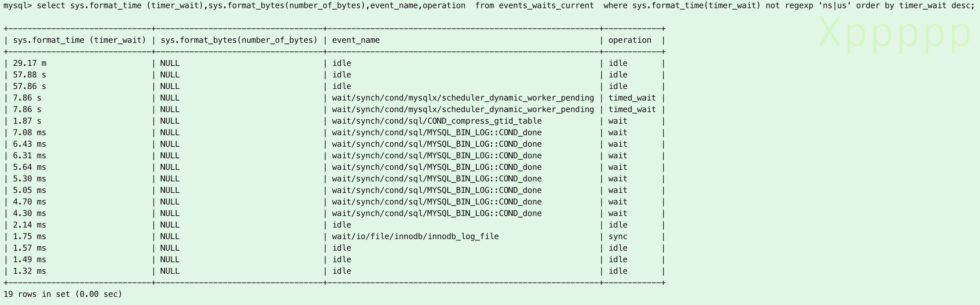Viewport: 980px width, 305px height.
Task: Click the operation column header
Action: coord(630,40)
